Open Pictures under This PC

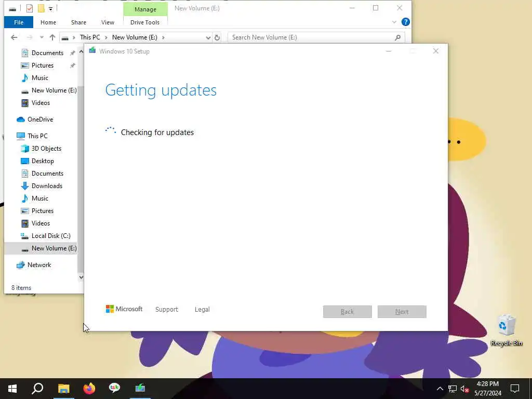[x=43, y=211]
